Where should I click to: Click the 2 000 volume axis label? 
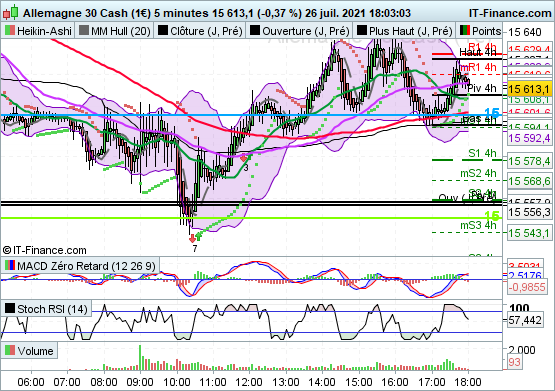522,350
